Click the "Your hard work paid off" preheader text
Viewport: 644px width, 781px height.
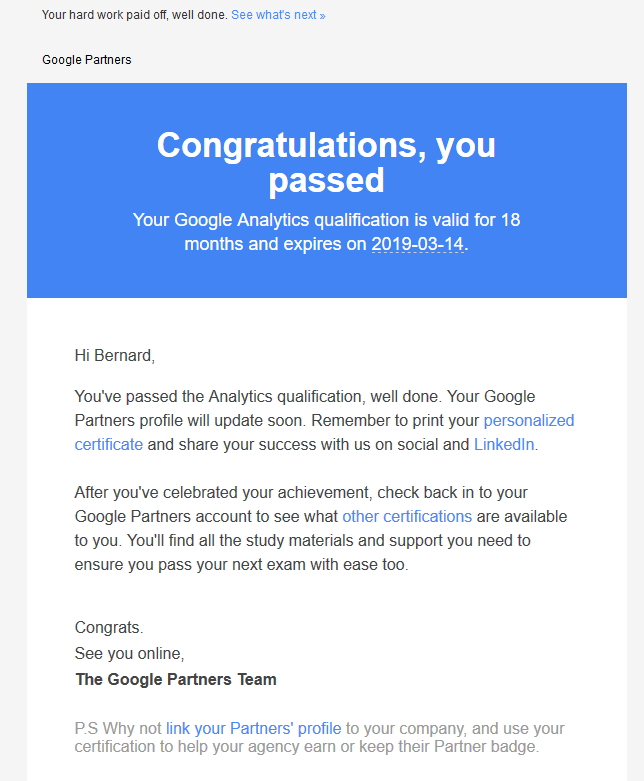134,15
